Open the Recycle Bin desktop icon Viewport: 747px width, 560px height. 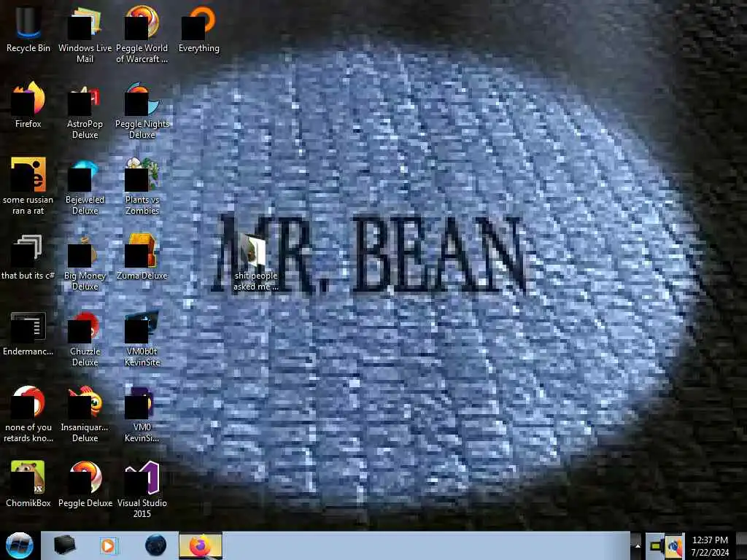[x=28, y=28]
